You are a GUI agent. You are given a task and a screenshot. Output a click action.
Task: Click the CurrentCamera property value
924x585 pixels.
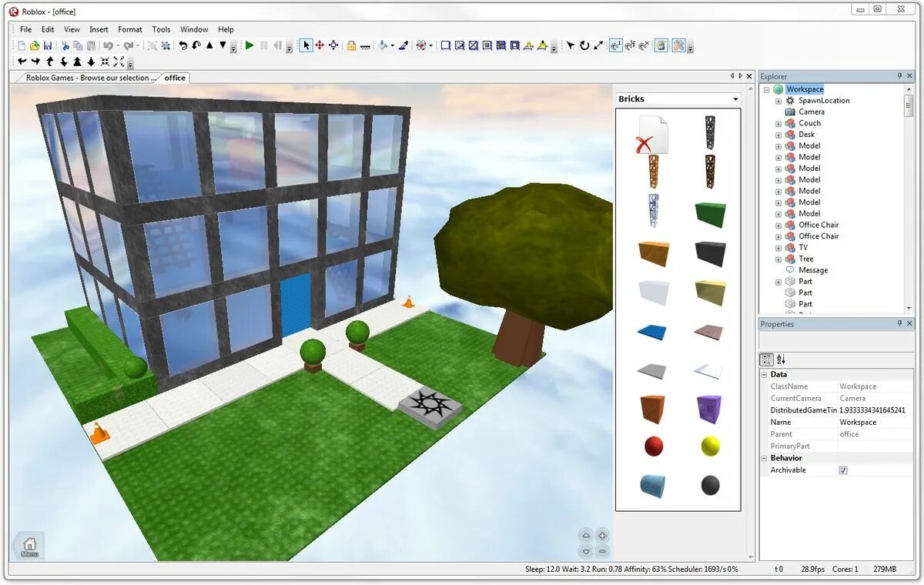(x=875, y=399)
